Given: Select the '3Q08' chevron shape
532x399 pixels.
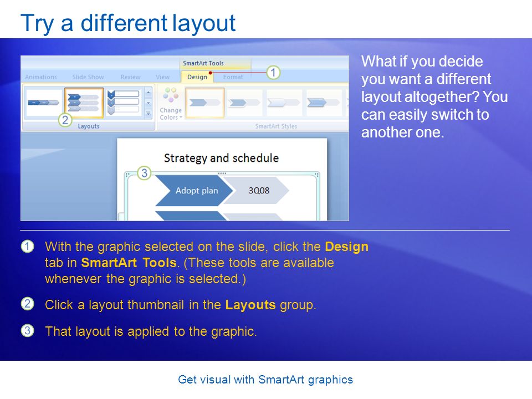Looking at the screenshot, I should pos(259,191).
